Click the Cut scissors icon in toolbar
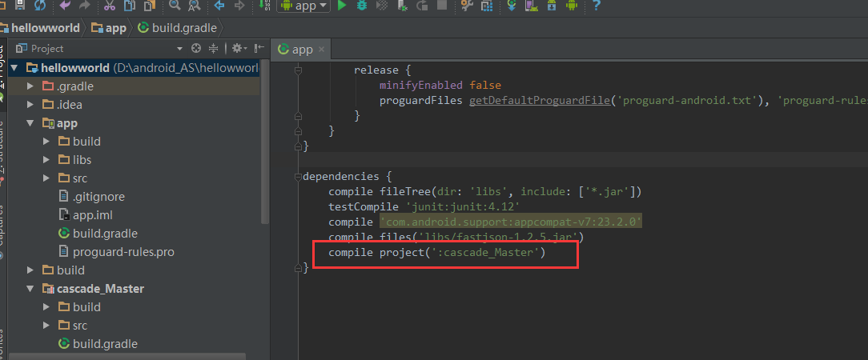868x360 pixels. 110,6
